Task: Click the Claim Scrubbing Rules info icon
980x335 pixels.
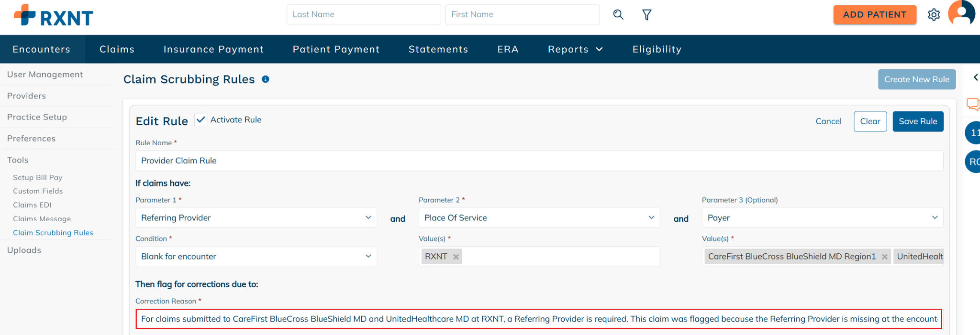Action: (266, 79)
